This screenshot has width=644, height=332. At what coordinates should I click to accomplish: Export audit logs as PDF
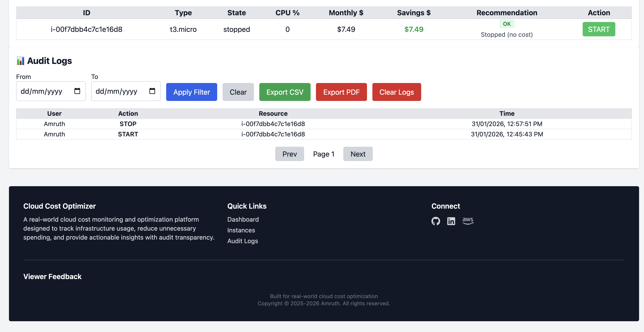click(x=341, y=92)
